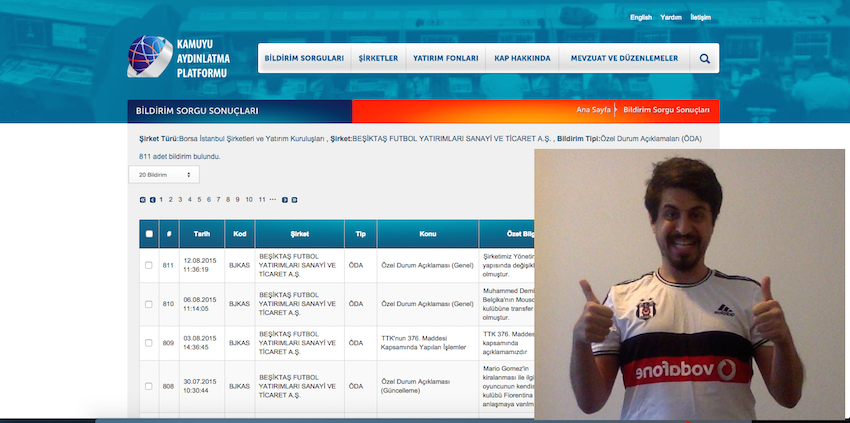The height and width of the screenshot is (423, 850).
Task: Click date cell '12.08.2015 11:36:19'
Action: click(x=199, y=265)
